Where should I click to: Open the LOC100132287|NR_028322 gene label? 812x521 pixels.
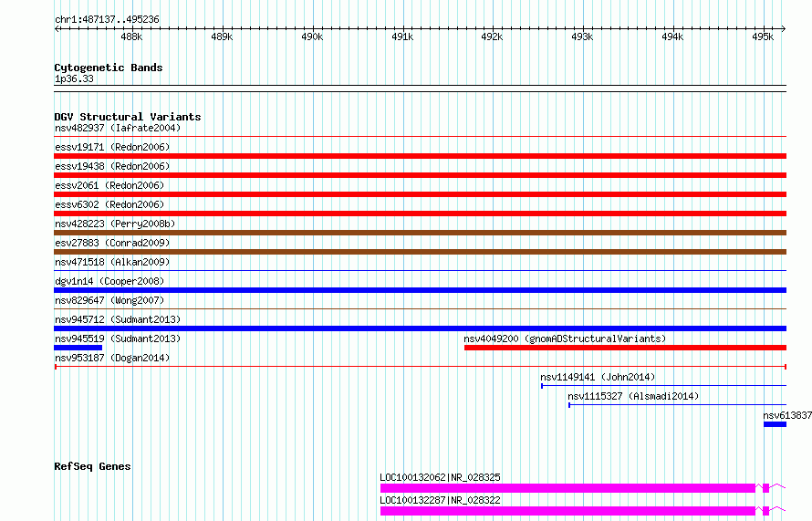point(440,500)
